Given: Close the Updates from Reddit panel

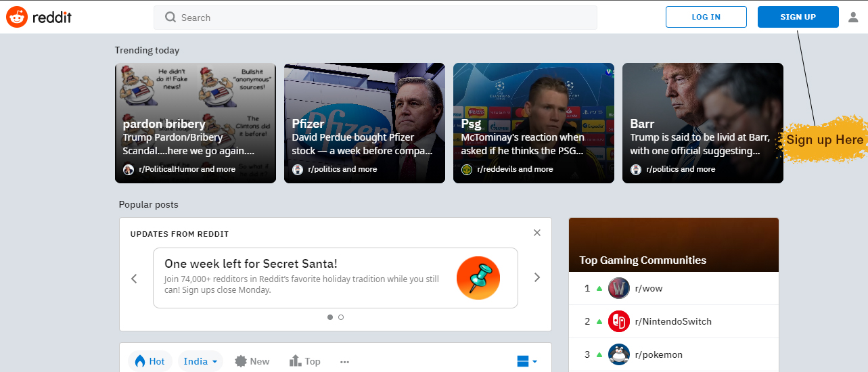Looking at the screenshot, I should pyautogui.click(x=537, y=233).
